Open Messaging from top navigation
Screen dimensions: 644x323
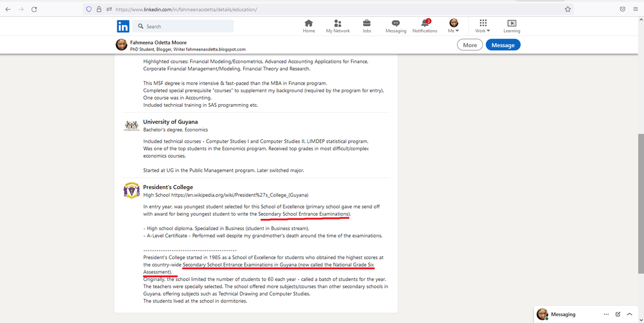[x=396, y=26]
